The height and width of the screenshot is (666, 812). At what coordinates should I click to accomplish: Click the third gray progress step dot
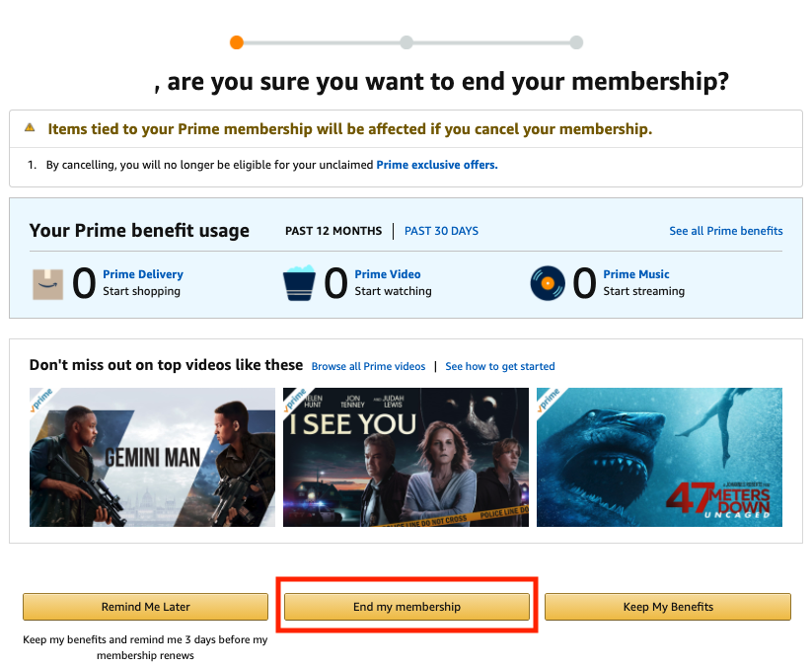pyautogui.click(x=576, y=42)
